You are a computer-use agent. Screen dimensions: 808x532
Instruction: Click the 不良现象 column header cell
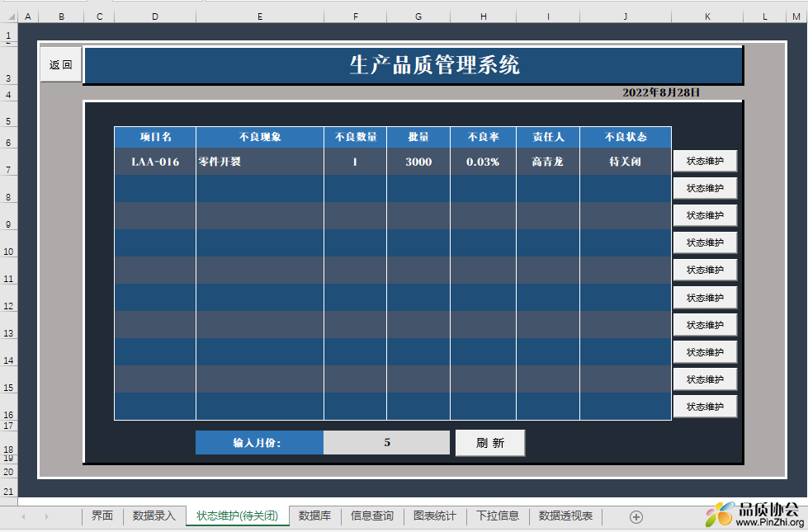pos(260,137)
